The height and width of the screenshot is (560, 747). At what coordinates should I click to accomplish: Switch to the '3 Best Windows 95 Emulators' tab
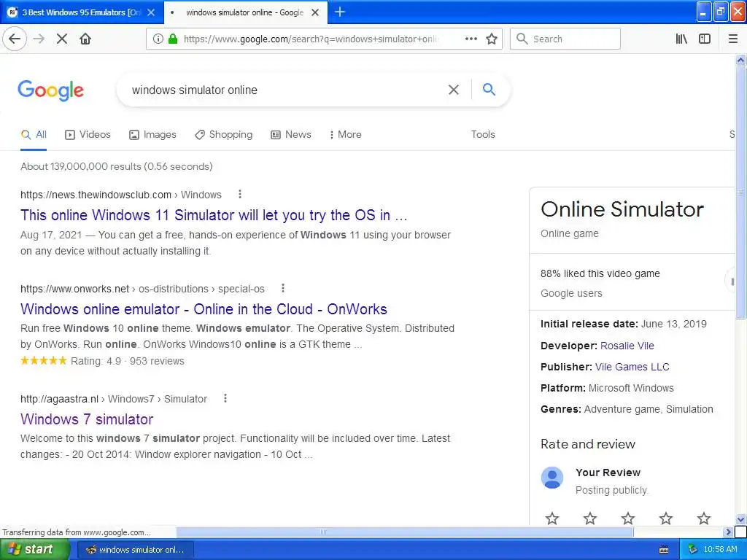(x=82, y=12)
